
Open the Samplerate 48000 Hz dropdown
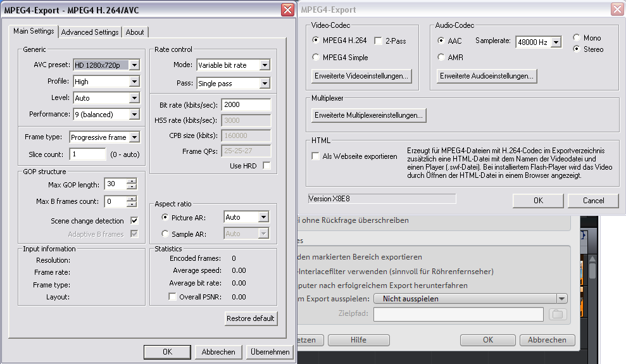point(556,42)
